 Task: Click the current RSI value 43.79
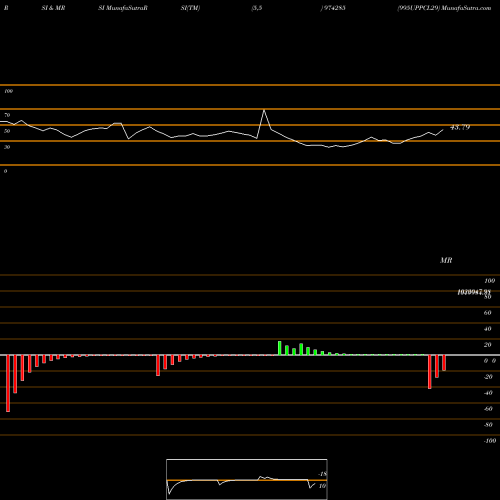click(460, 127)
